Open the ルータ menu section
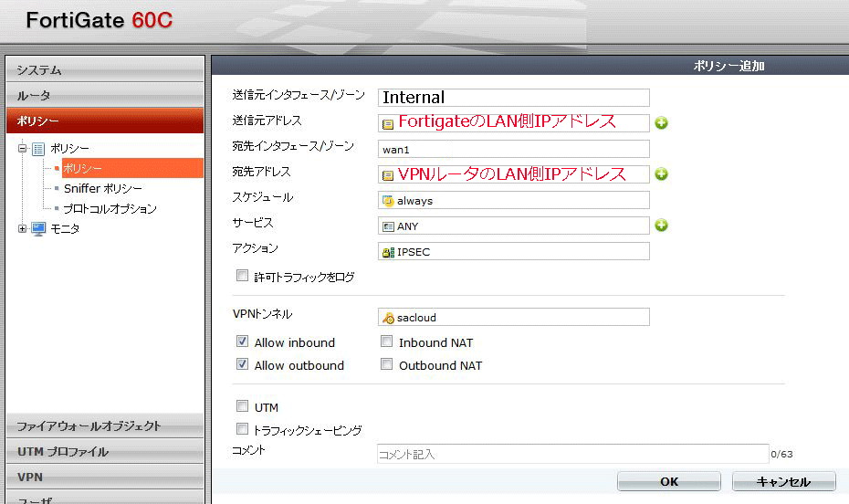The image size is (849, 504). click(x=105, y=95)
